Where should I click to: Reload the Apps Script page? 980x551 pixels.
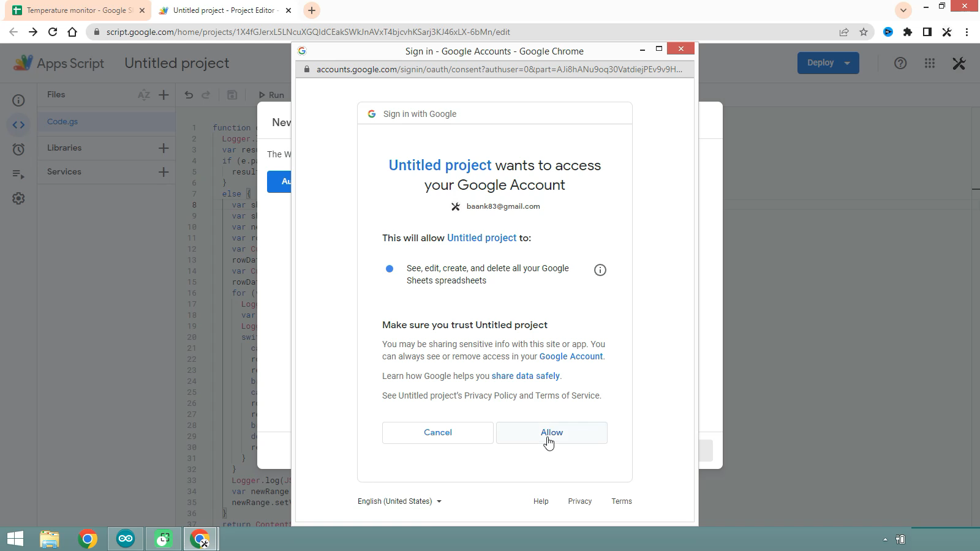(53, 32)
